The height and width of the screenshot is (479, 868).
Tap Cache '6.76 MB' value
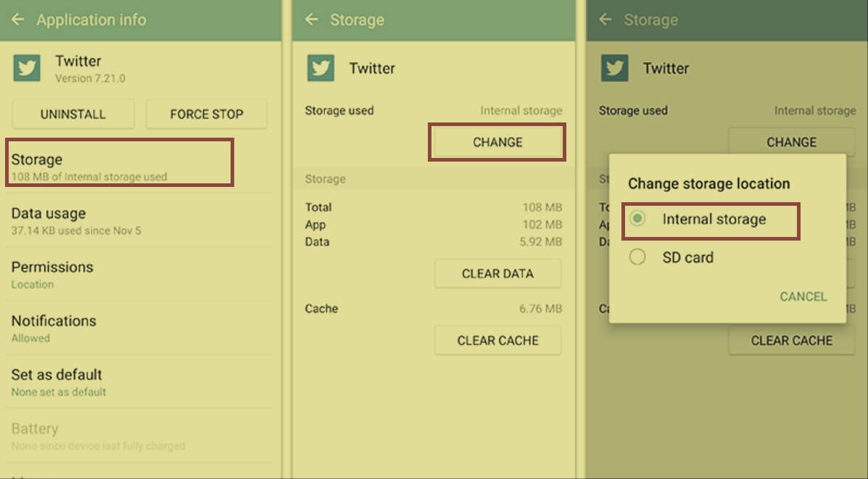pos(540,309)
